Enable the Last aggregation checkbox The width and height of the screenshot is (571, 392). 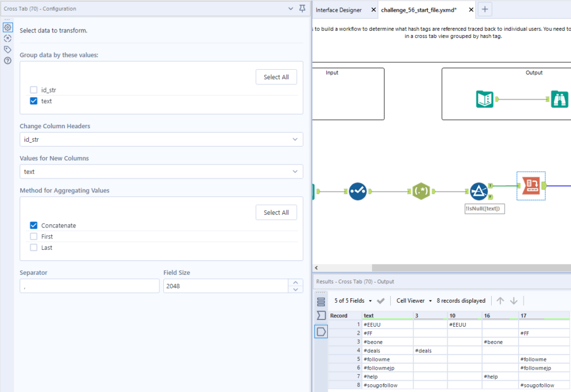click(34, 248)
